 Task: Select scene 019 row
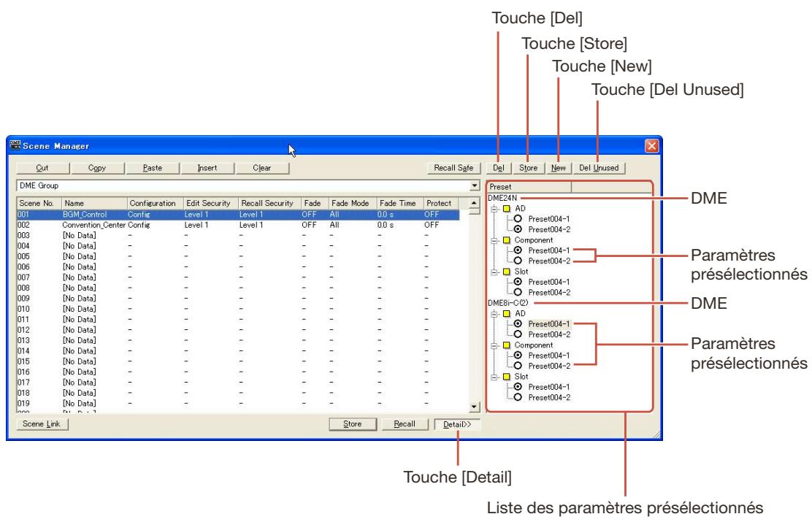pyautogui.click(x=238, y=403)
